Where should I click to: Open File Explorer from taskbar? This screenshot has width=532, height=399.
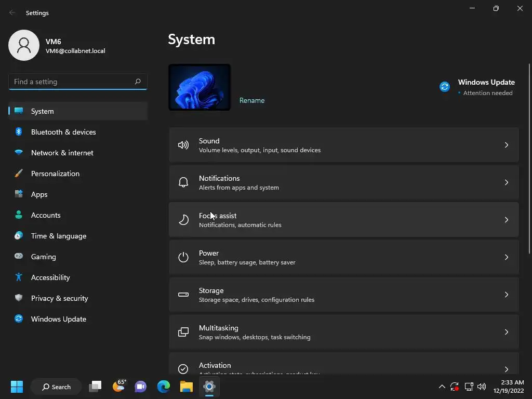187,387
